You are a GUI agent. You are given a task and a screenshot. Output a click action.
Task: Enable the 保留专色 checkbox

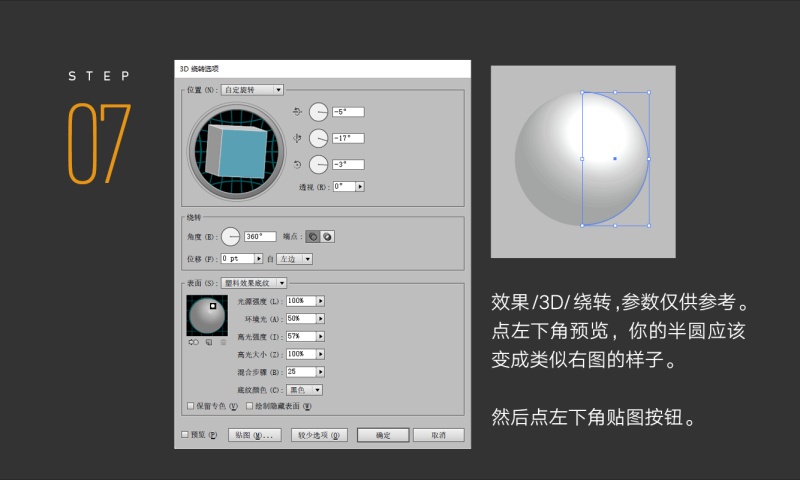(190, 406)
